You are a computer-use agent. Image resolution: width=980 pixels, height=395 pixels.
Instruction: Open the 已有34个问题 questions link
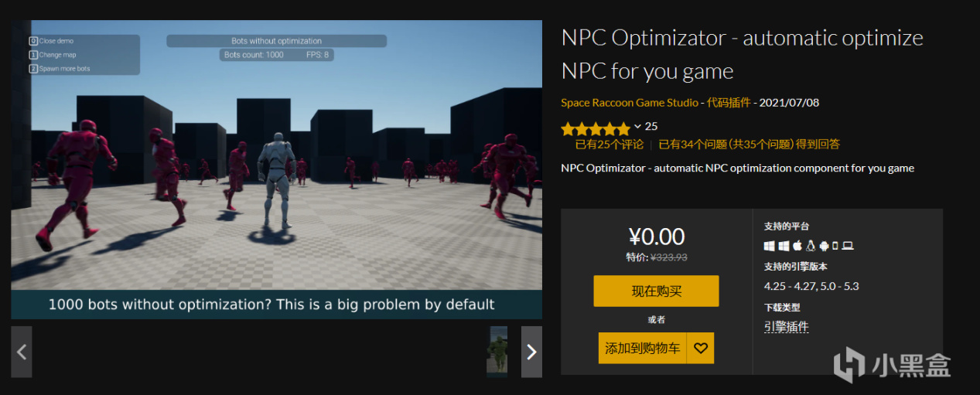click(x=750, y=144)
